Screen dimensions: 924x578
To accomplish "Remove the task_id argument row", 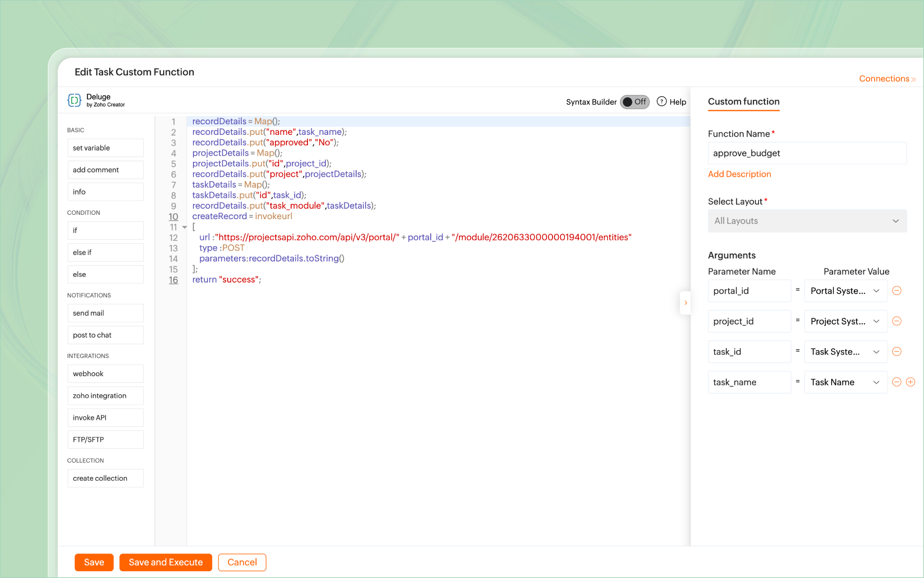I will [897, 352].
